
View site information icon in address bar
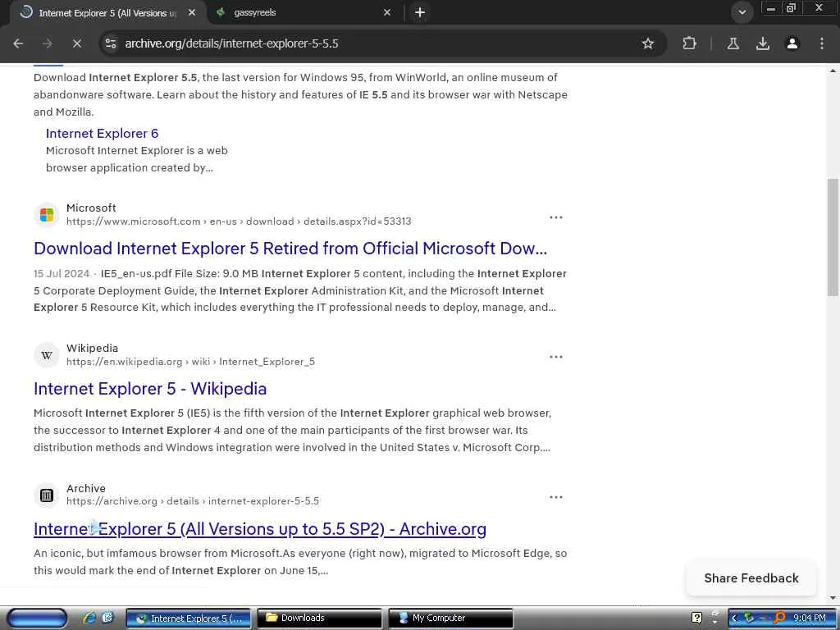pyautogui.click(x=111, y=43)
